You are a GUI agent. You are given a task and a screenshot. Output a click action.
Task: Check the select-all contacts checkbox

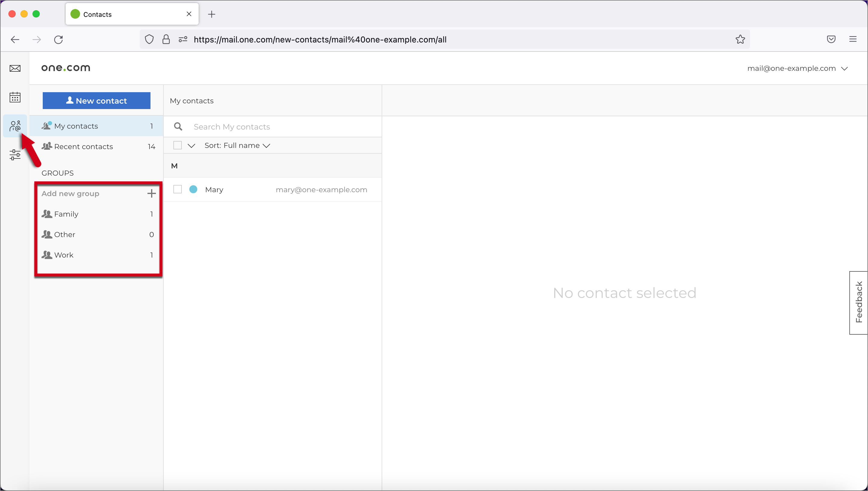tap(177, 145)
